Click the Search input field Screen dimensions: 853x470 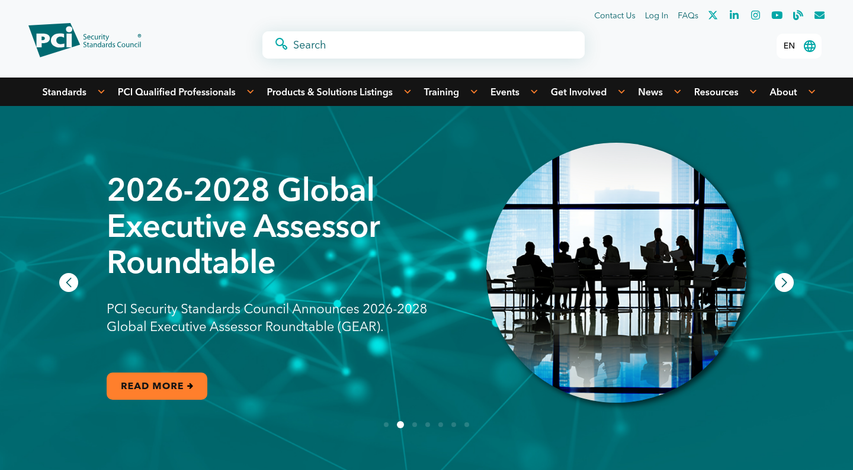(423, 45)
